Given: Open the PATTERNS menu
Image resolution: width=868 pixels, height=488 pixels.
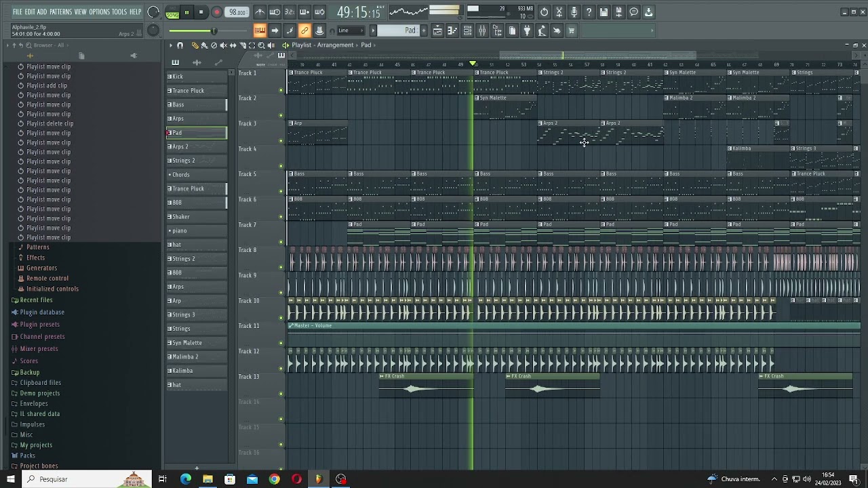Looking at the screenshot, I should [x=60, y=12].
